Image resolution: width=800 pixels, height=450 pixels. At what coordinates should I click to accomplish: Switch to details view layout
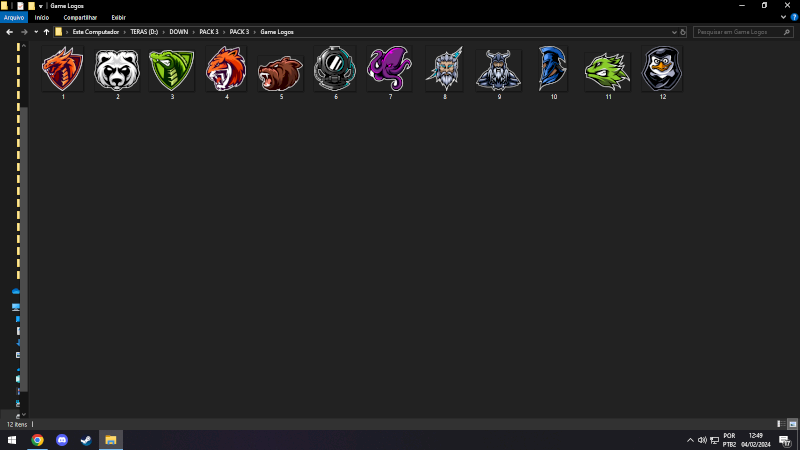click(781, 424)
